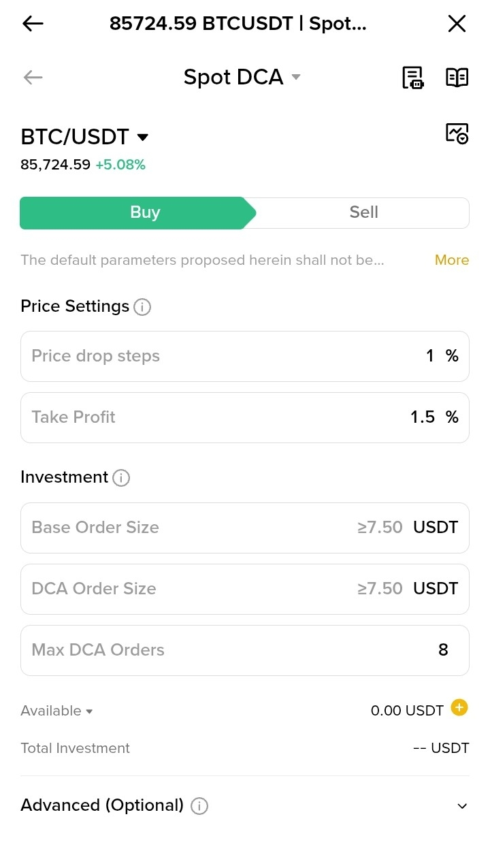Open the chart settings icon near BTC/USDT
The width and height of the screenshot is (490, 868).
point(457,133)
